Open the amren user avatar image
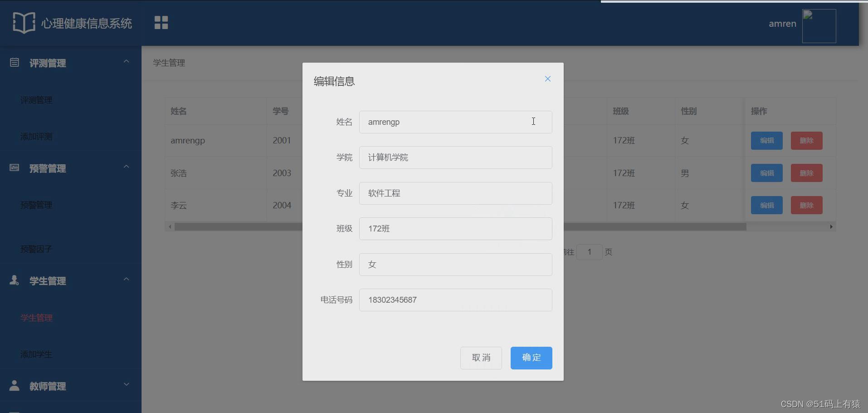This screenshot has height=413, width=868. [x=819, y=26]
